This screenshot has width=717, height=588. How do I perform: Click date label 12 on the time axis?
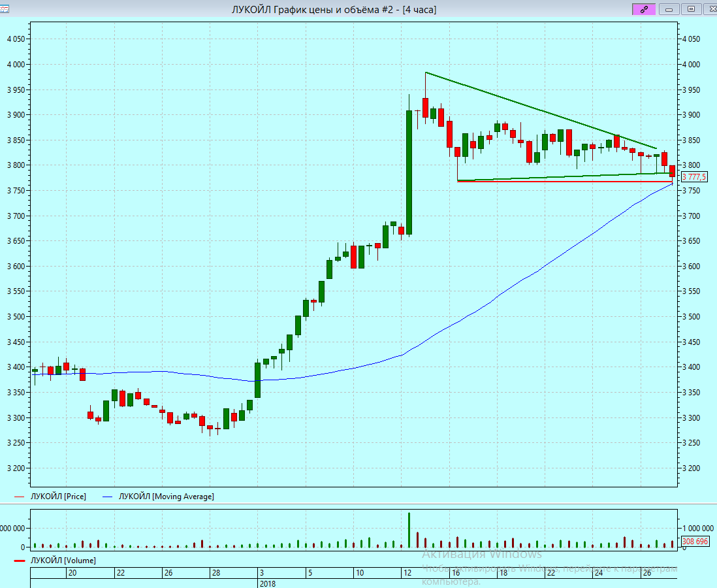tap(407, 573)
